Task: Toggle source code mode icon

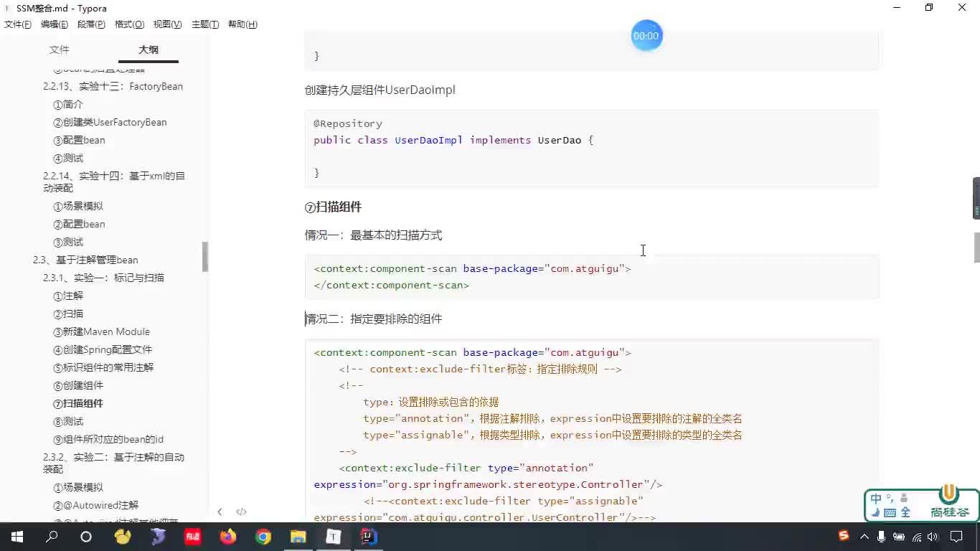Action: [x=241, y=512]
